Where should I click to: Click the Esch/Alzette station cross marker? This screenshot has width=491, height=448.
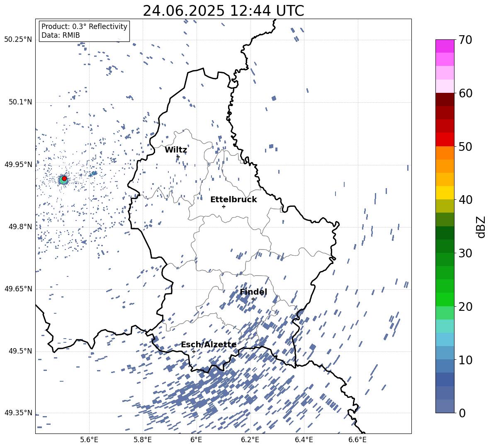[x=194, y=351]
